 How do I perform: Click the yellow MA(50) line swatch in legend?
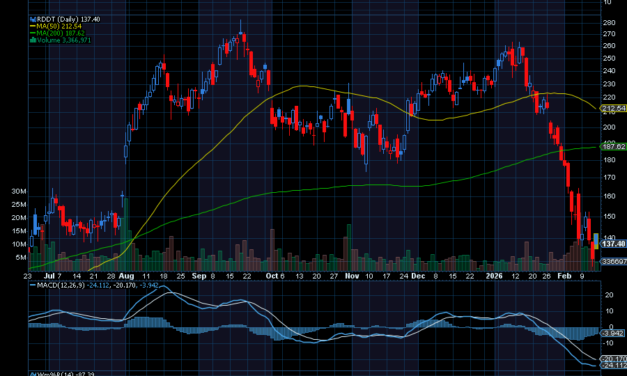(x=33, y=26)
